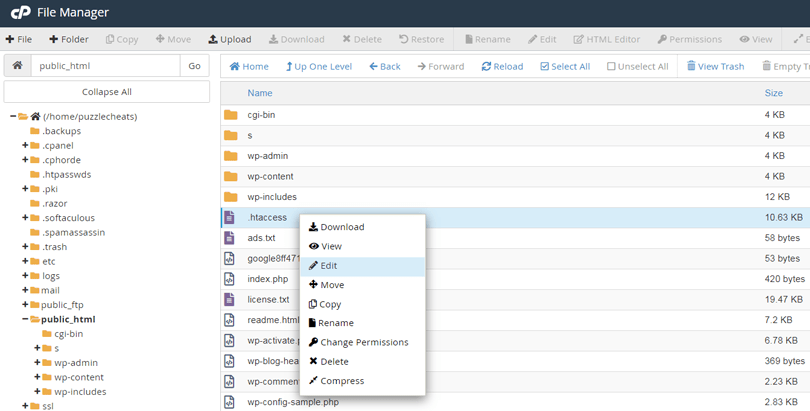Select the index.php file row

click(515, 279)
